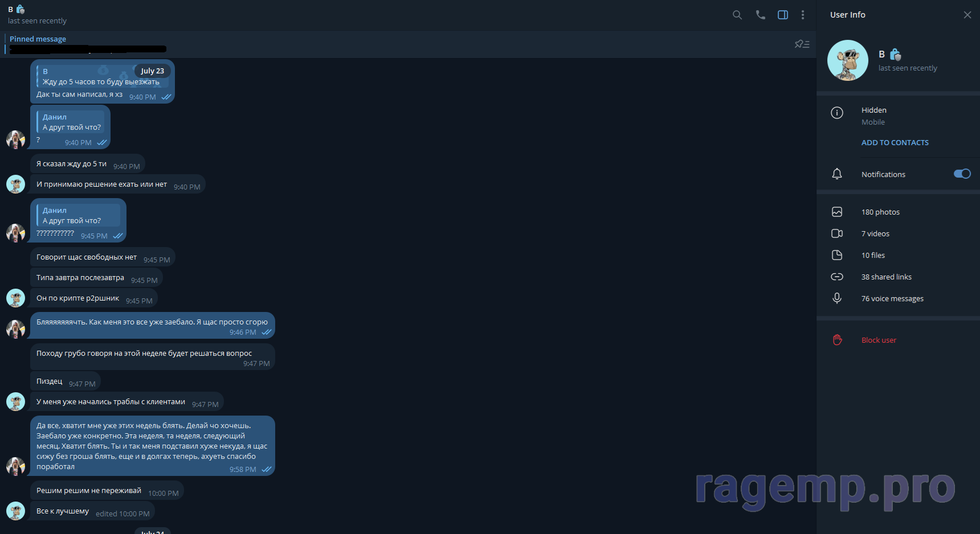
Task: Open the 76 voice messages list
Action: pos(892,298)
